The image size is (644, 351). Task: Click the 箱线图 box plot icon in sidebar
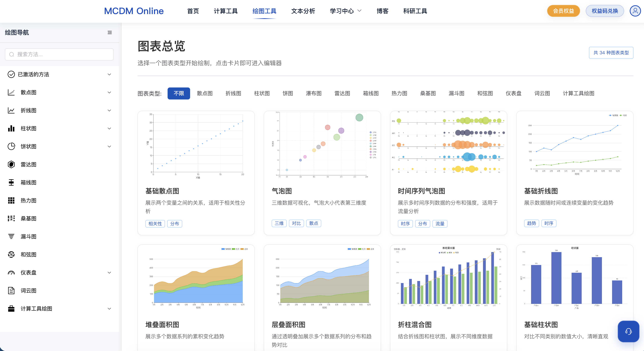tap(11, 183)
